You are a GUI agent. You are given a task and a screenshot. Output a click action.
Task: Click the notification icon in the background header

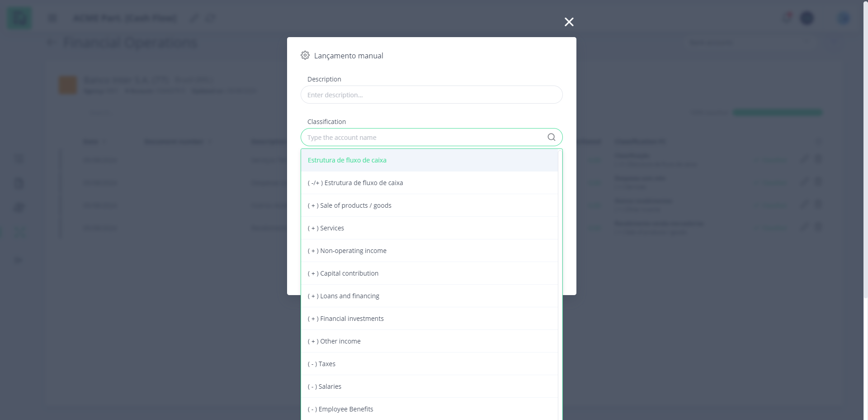pyautogui.click(x=787, y=18)
